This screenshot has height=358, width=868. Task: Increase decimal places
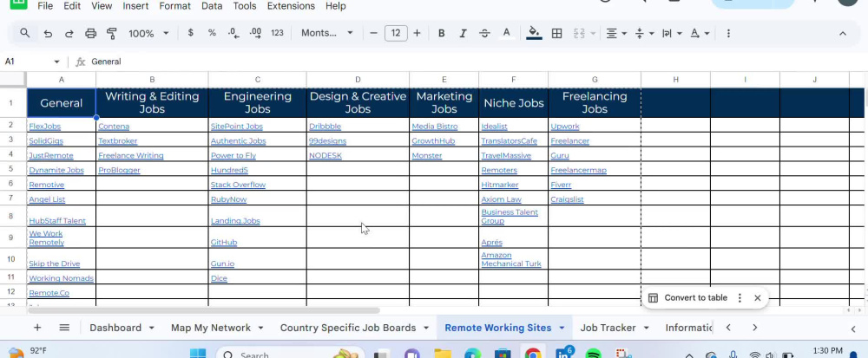255,33
